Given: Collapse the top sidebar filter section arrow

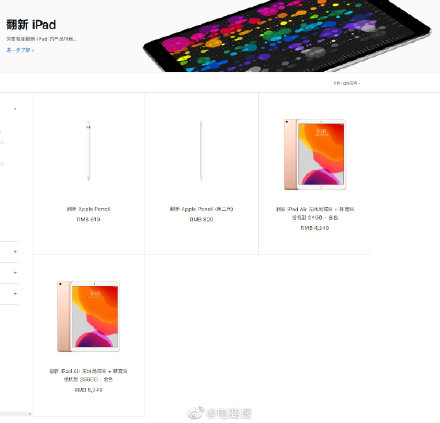Looking at the screenshot, I should (15, 109).
